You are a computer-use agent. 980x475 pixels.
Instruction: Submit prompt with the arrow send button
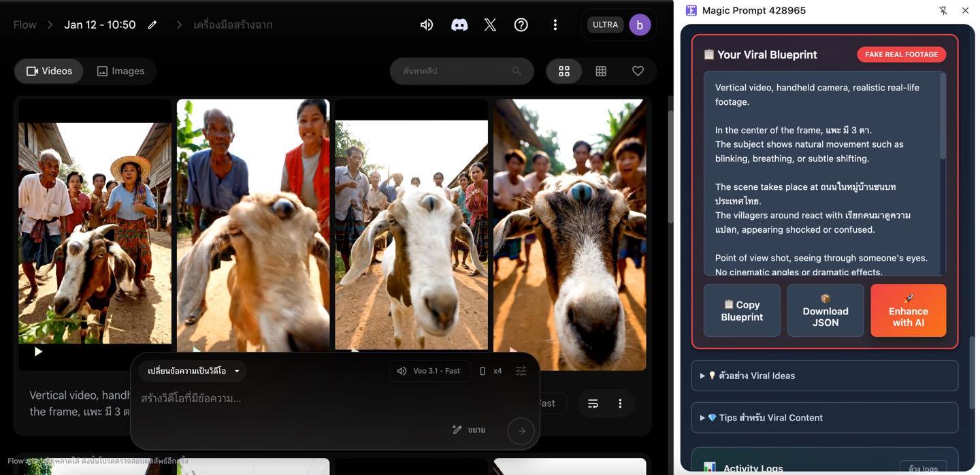click(x=521, y=431)
